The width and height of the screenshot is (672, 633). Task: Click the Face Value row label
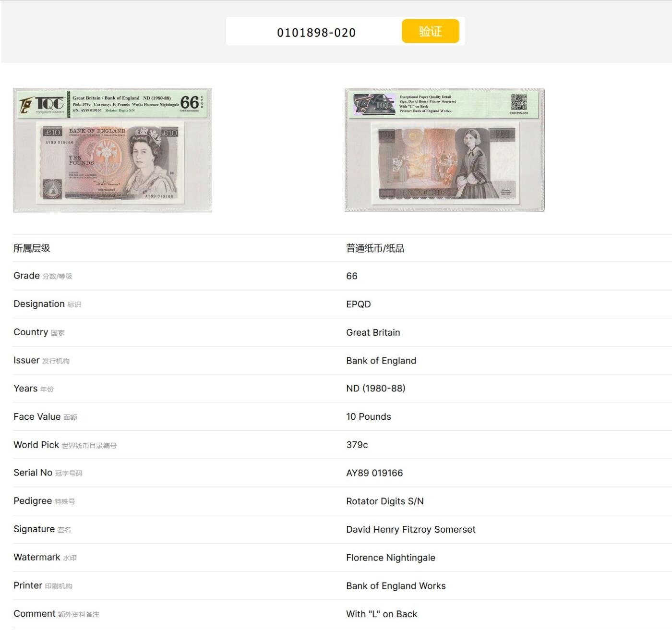(x=45, y=417)
